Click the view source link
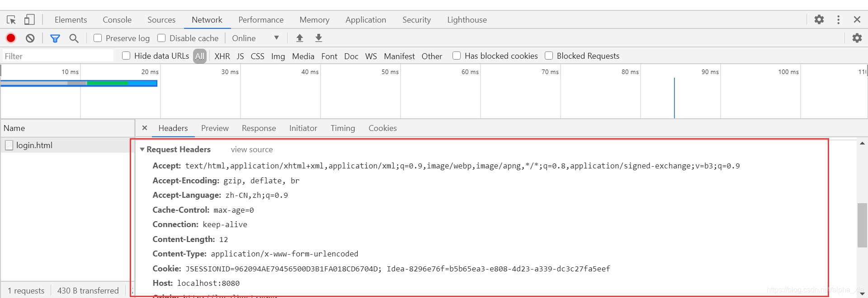 (x=252, y=149)
